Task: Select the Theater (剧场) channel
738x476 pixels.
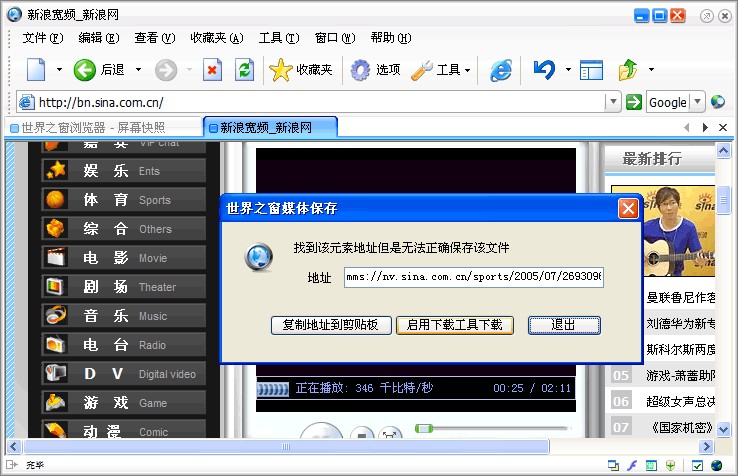Action: pyautogui.click(x=124, y=287)
